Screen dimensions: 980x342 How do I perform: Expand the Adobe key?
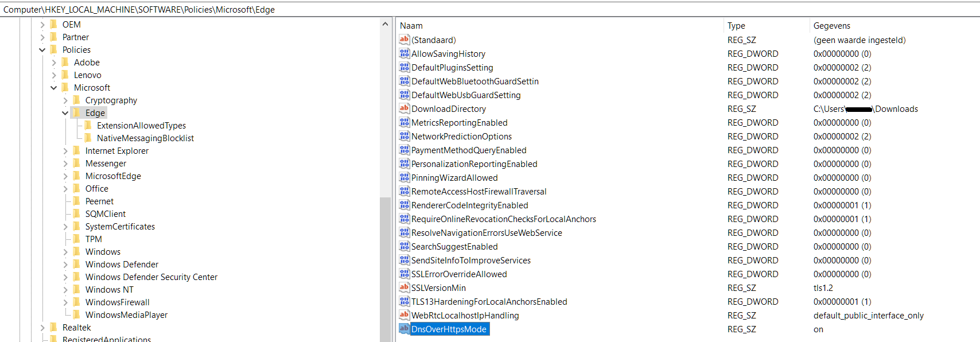(x=54, y=63)
